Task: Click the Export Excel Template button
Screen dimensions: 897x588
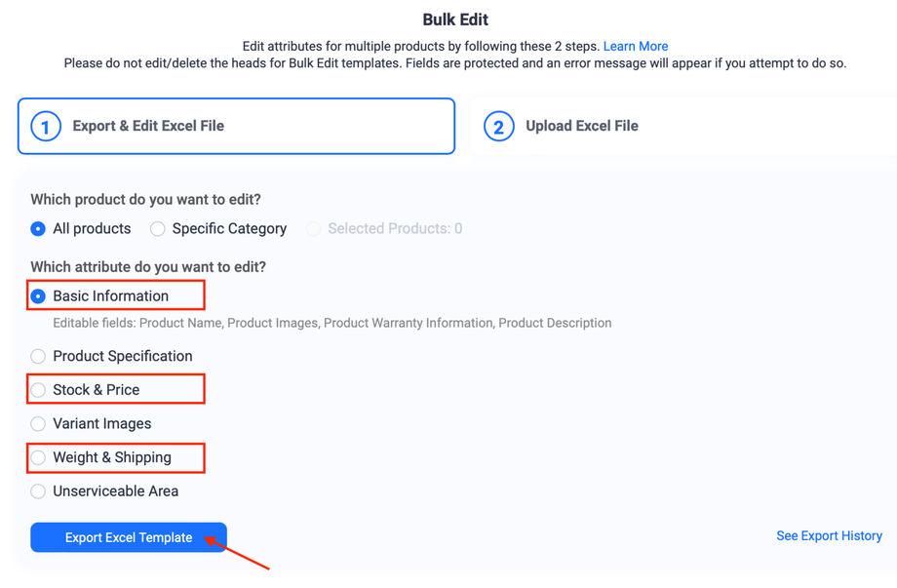Action: pyautogui.click(x=129, y=537)
